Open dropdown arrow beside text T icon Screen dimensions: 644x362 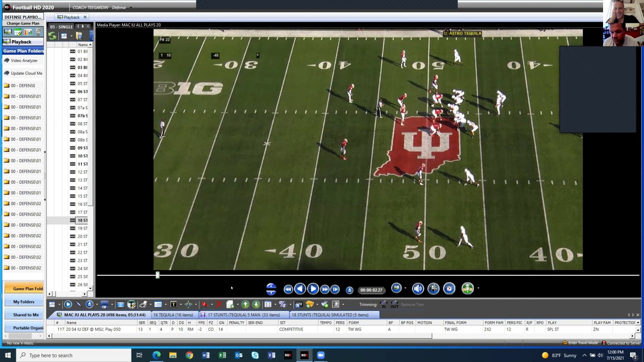coord(181,304)
